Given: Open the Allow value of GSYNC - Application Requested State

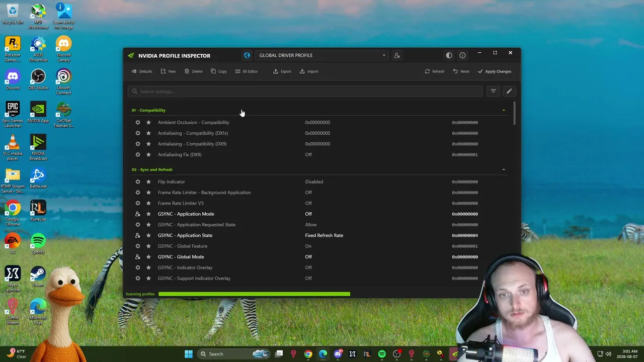Looking at the screenshot, I should pyautogui.click(x=311, y=225).
